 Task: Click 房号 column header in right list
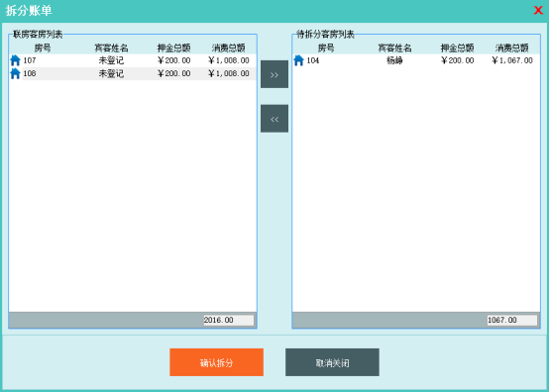pyautogui.click(x=326, y=48)
